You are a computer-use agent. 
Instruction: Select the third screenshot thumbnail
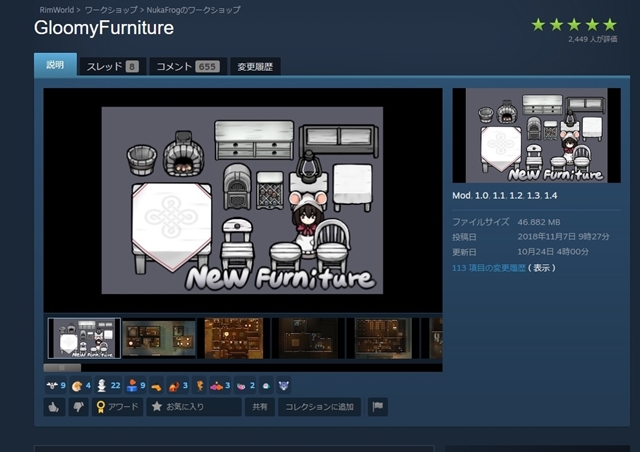(x=233, y=338)
